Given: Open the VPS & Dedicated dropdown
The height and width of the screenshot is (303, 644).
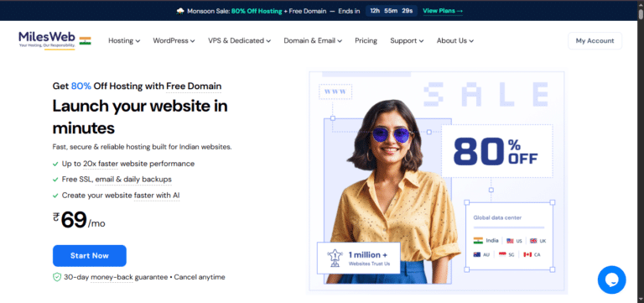Looking at the screenshot, I should click(x=239, y=40).
